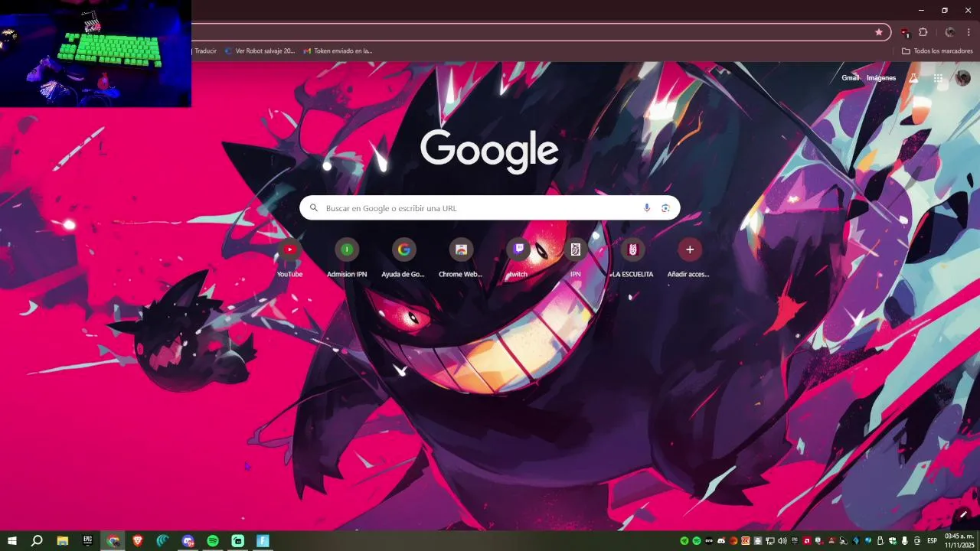Open the Google apps grid
This screenshot has width=980, height=551.
click(x=938, y=78)
